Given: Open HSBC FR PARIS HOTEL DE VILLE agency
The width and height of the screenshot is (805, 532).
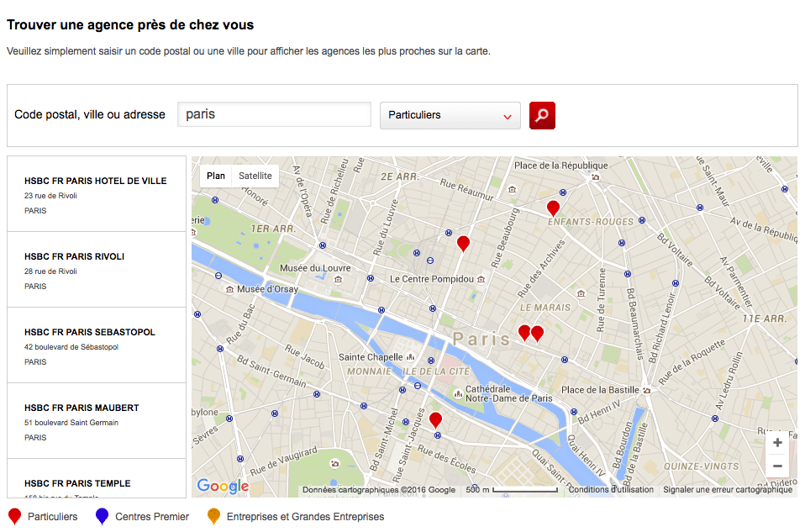Looking at the screenshot, I should [x=97, y=194].
